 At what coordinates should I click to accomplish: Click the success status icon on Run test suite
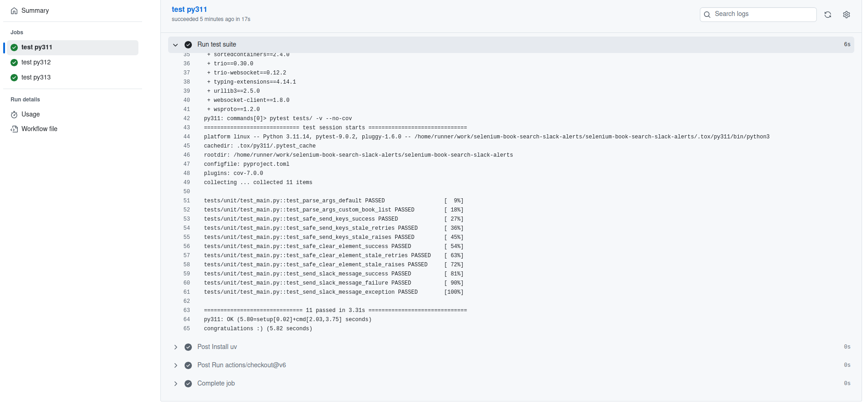point(188,45)
